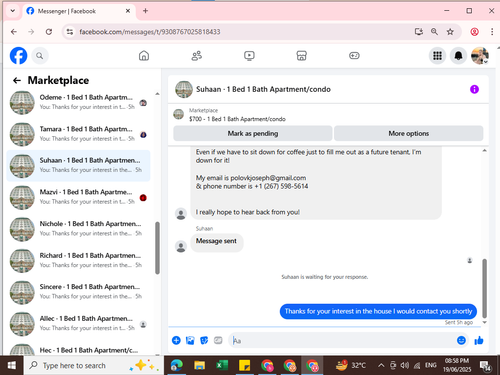
Task: Open the Gaming controller icon
Action: pos(354,56)
